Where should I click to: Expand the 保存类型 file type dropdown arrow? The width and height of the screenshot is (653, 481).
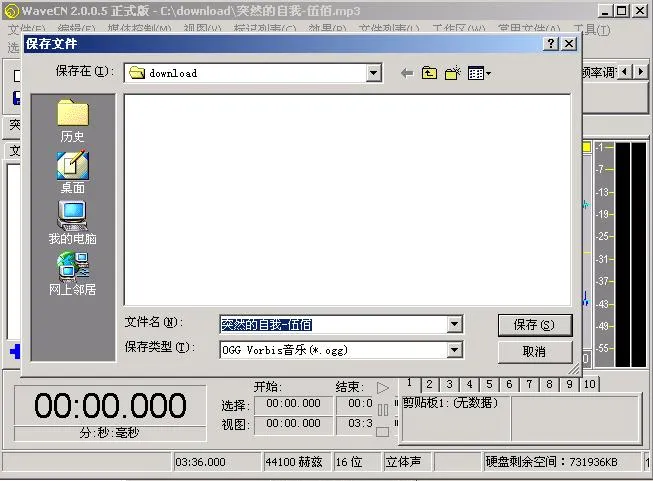coord(454,350)
